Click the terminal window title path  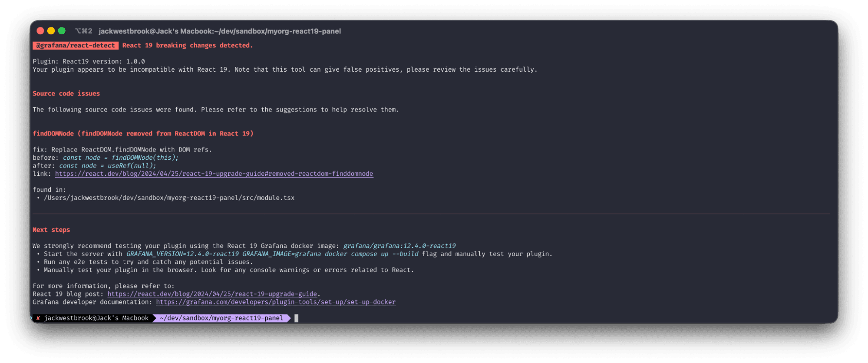220,31
